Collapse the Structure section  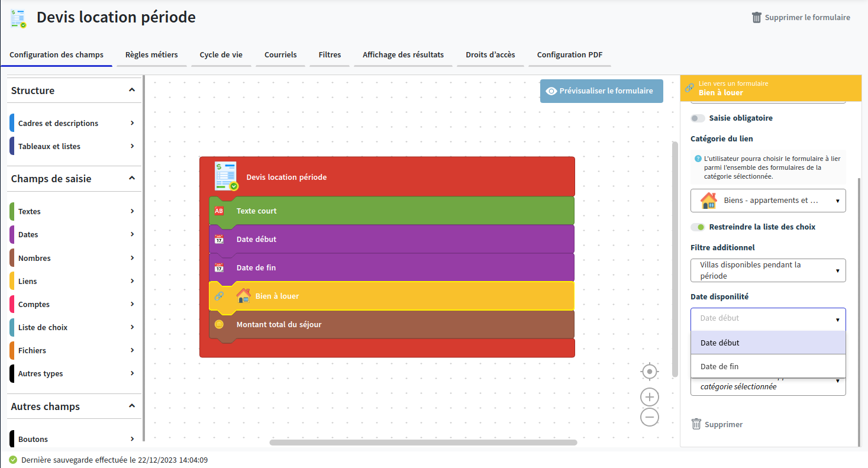(x=131, y=91)
